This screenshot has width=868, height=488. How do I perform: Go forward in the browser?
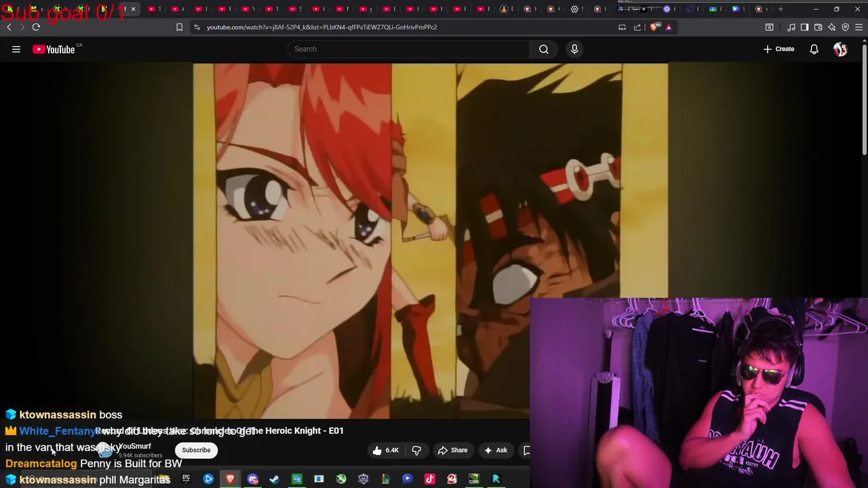[22, 27]
